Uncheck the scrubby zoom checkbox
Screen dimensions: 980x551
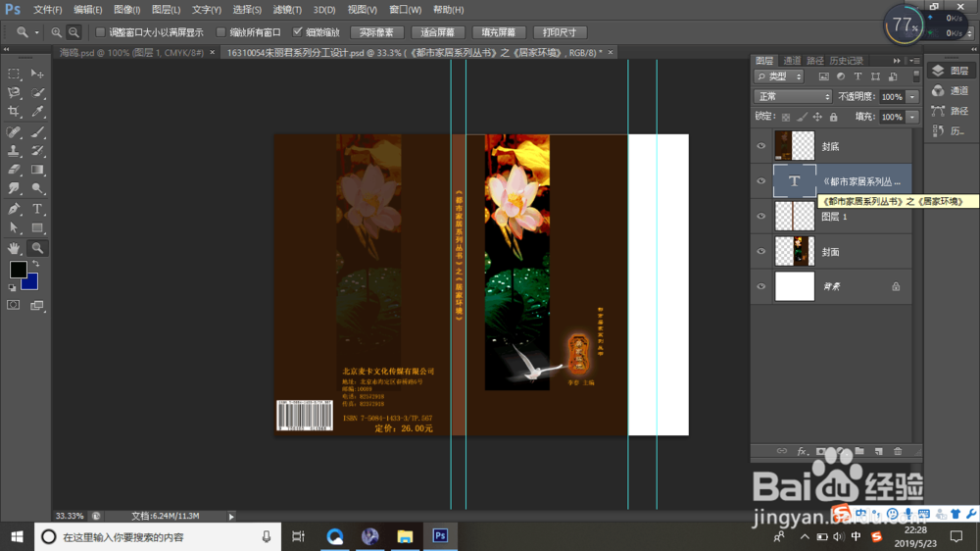(298, 32)
